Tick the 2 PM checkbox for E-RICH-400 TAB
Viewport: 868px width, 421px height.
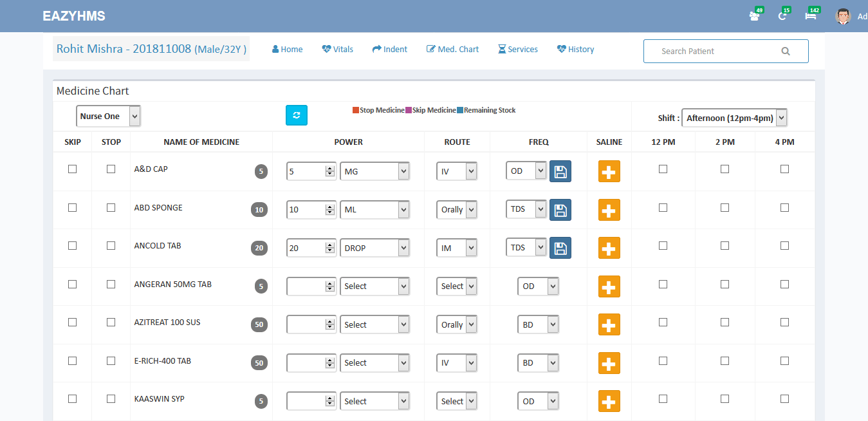pyautogui.click(x=725, y=360)
